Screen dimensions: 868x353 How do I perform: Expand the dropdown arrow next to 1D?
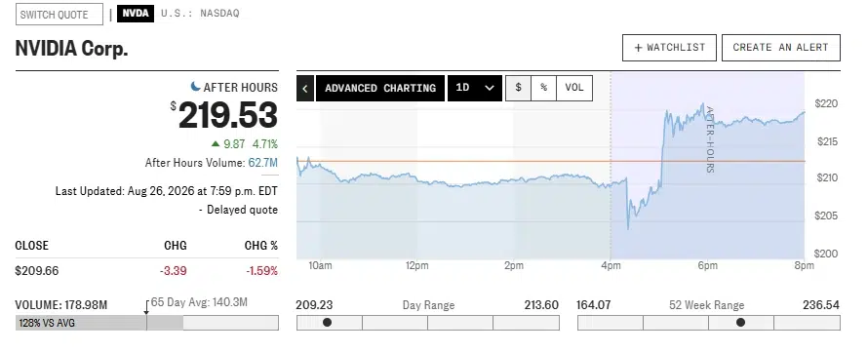490,88
